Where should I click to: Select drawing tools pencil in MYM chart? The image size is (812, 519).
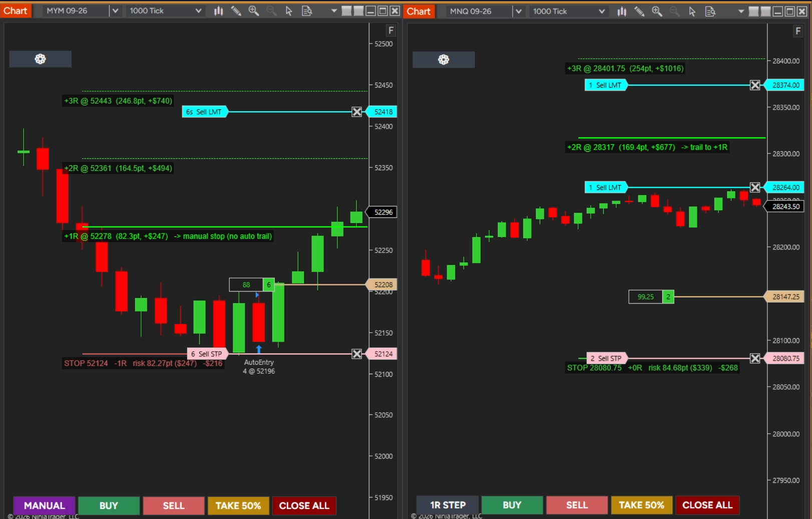(236, 11)
